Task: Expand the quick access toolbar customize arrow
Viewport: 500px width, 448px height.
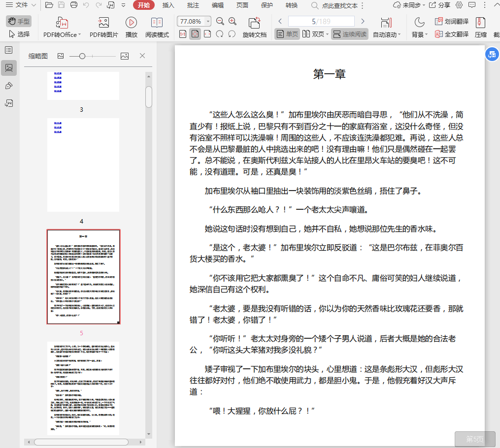Action: tap(124, 5)
